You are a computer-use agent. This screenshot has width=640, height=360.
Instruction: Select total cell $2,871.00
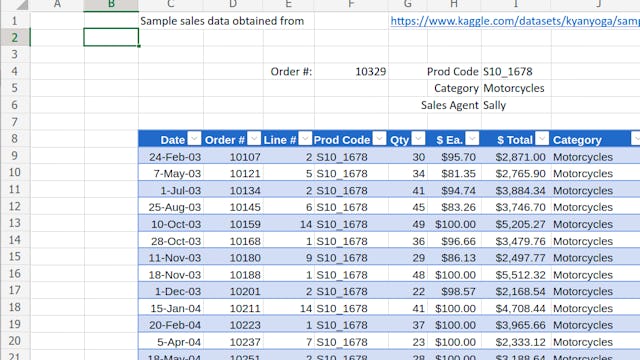pyautogui.click(x=516, y=157)
